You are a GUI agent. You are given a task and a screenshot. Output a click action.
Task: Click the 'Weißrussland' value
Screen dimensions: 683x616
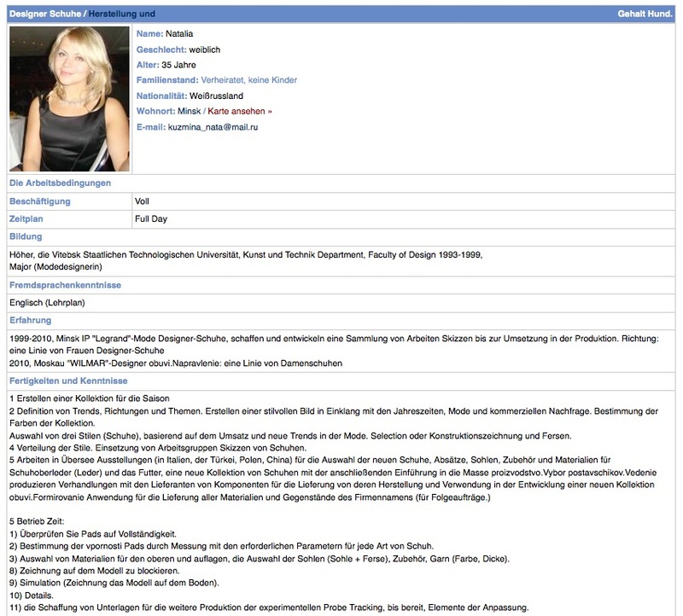pyautogui.click(x=216, y=96)
